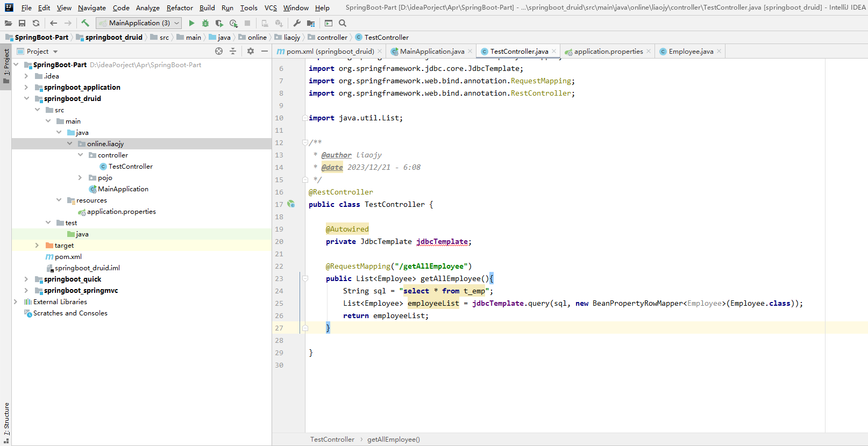Expand the springboot_quick module
The height and width of the screenshot is (446, 868).
point(26,279)
